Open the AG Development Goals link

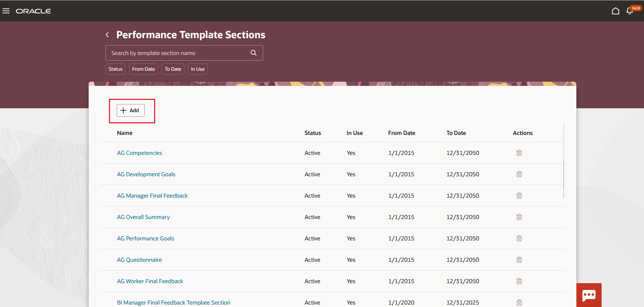coord(146,174)
